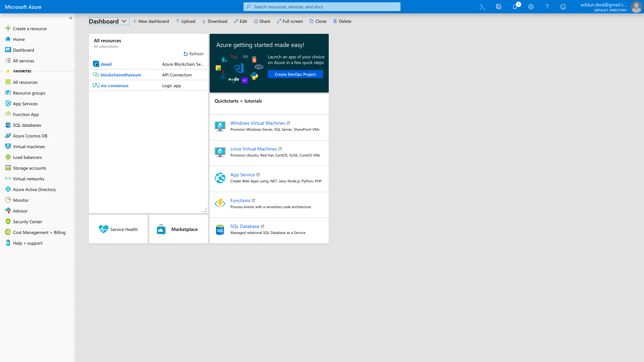Screen dimensions: 644x362
Task: Click the Full screen toolbar button
Action: point(290,21)
